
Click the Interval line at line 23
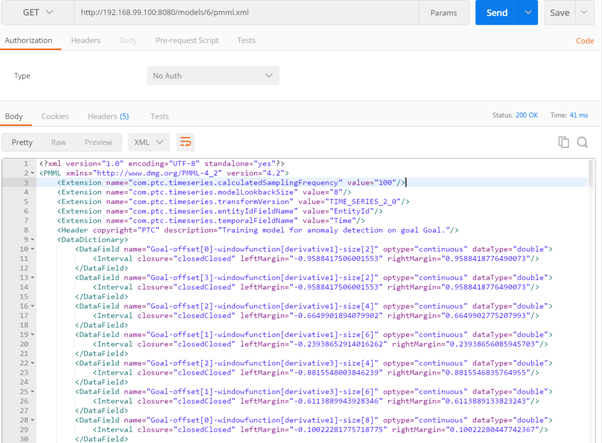316,373
